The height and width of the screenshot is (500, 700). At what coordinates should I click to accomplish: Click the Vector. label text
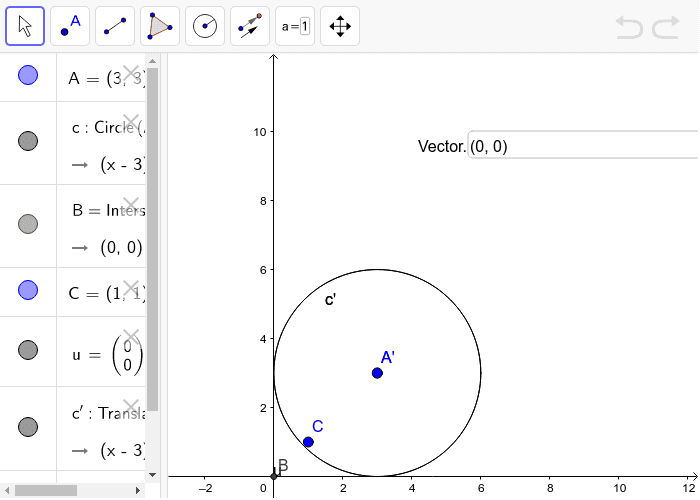442,146
